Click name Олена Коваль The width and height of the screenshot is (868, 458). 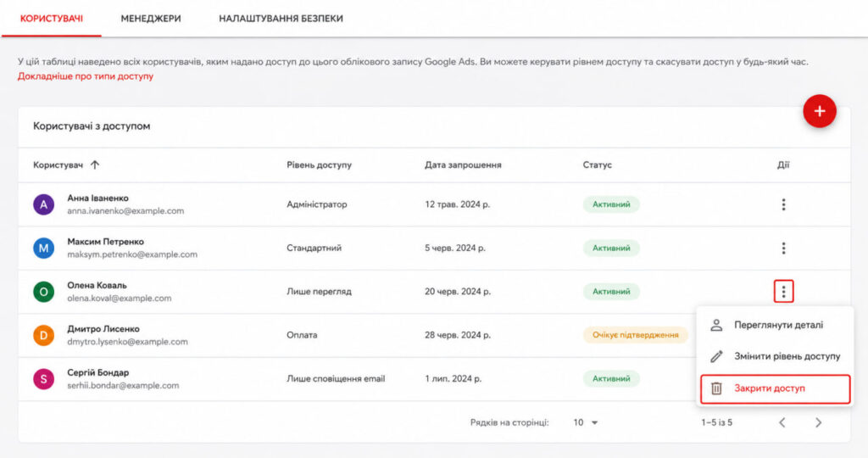coord(97,285)
